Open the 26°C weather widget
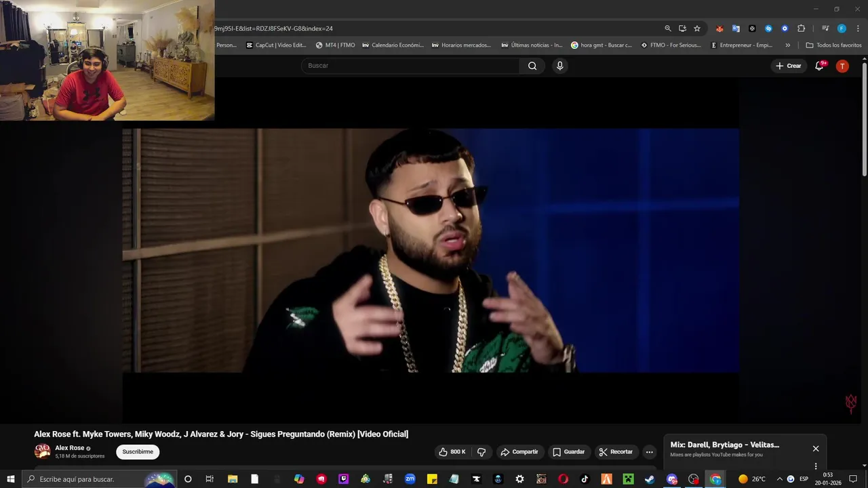The image size is (868, 488). tap(752, 479)
